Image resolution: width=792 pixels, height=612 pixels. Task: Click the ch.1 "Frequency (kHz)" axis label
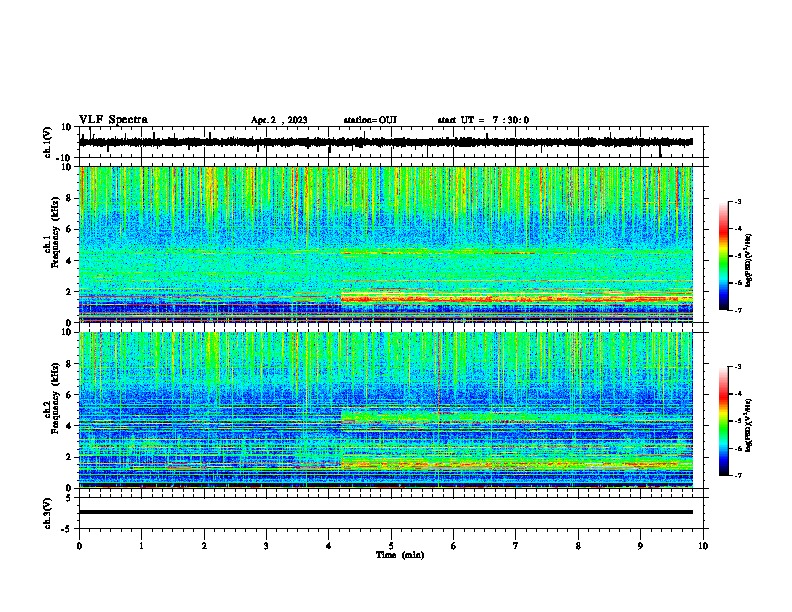55,233
